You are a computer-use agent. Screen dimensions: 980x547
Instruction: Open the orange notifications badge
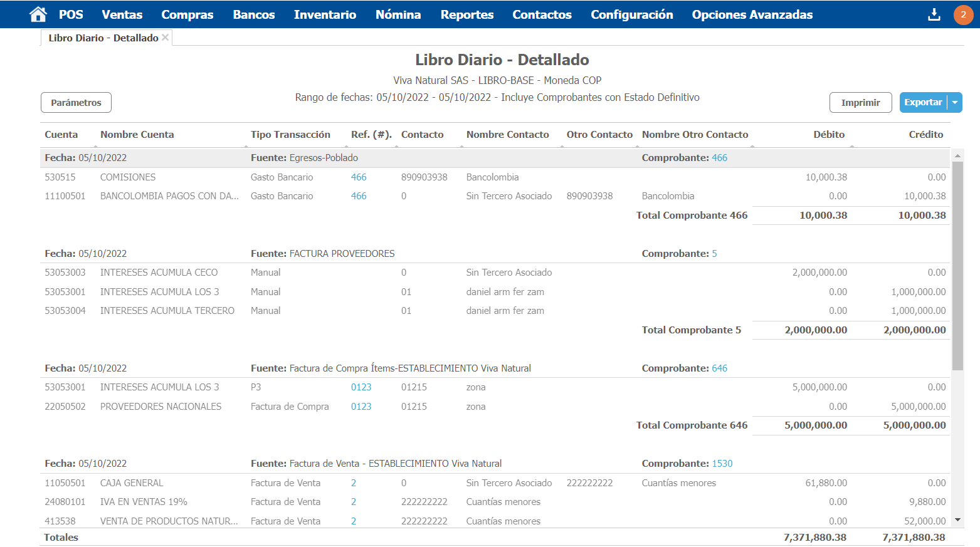tap(963, 14)
